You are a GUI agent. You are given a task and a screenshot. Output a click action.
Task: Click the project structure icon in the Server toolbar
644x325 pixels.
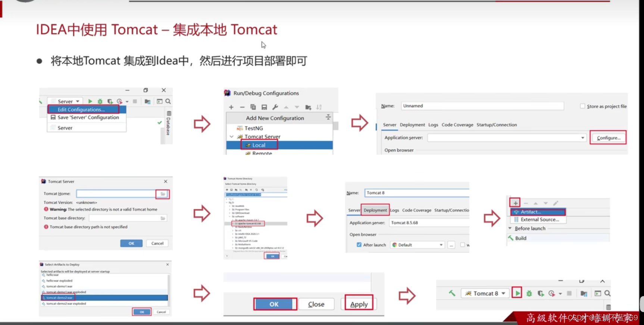(148, 101)
